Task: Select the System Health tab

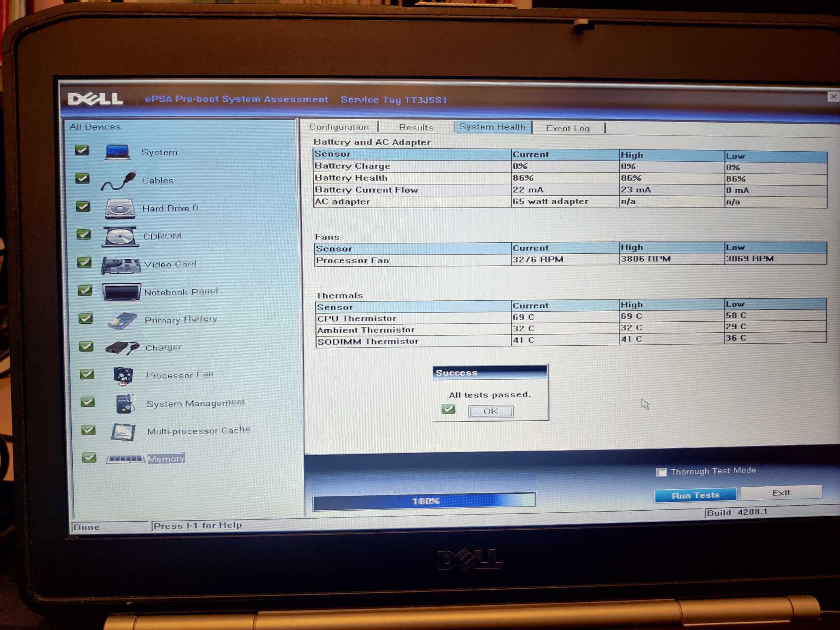Action: pos(492,127)
